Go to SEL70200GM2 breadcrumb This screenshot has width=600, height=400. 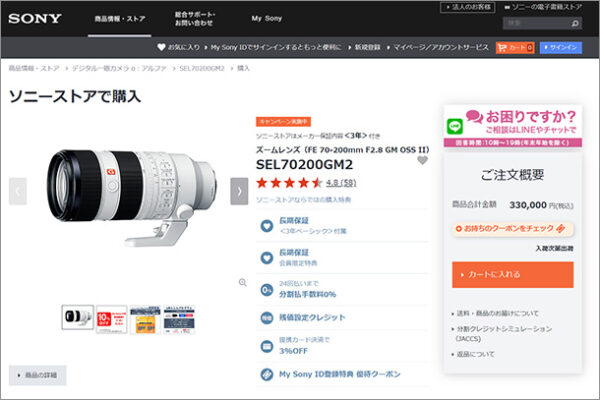pyautogui.click(x=202, y=68)
